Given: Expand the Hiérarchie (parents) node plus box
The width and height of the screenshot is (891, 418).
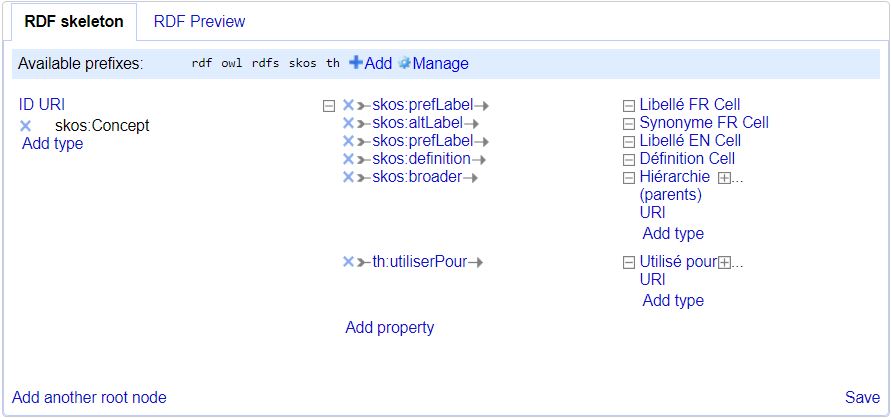Looking at the screenshot, I should 725,177.
